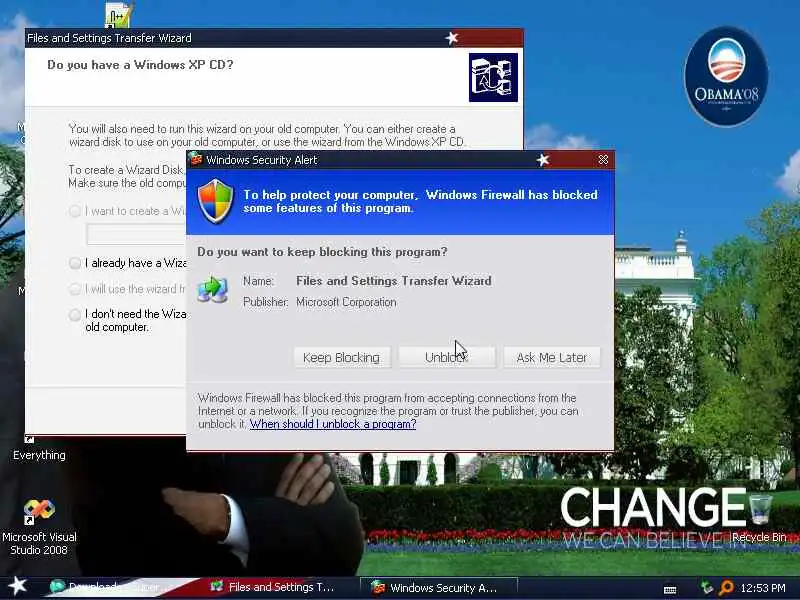Screen dimensions: 800x600
Task: Open the star Start button
Action: pos(18,586)
